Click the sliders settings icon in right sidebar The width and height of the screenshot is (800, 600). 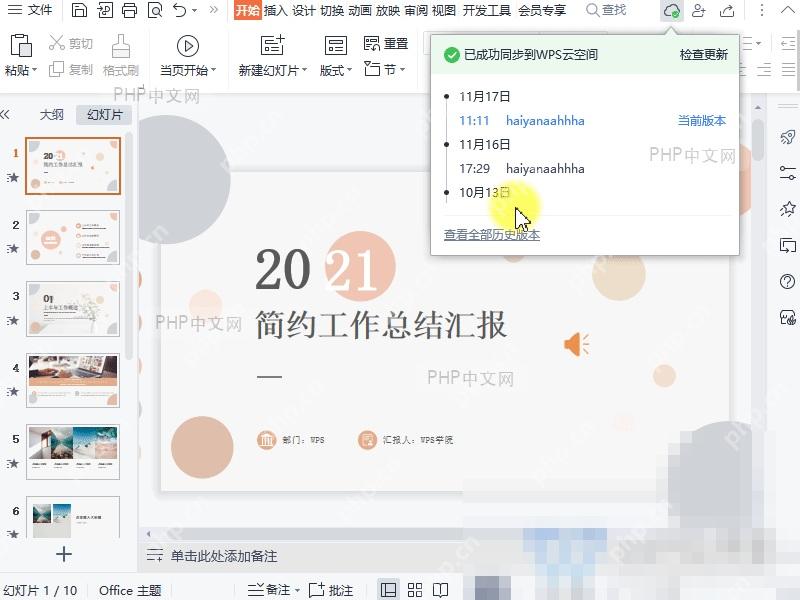coord(788,173)
